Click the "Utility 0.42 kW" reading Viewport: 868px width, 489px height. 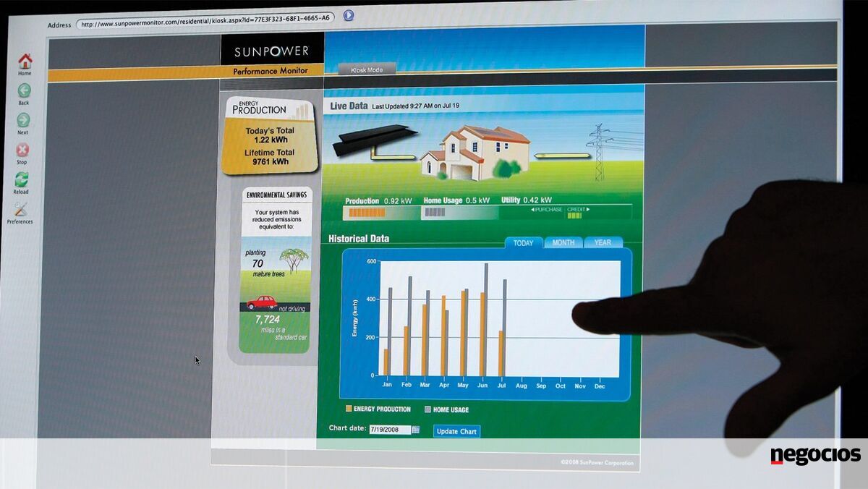[x=526, y=200]
